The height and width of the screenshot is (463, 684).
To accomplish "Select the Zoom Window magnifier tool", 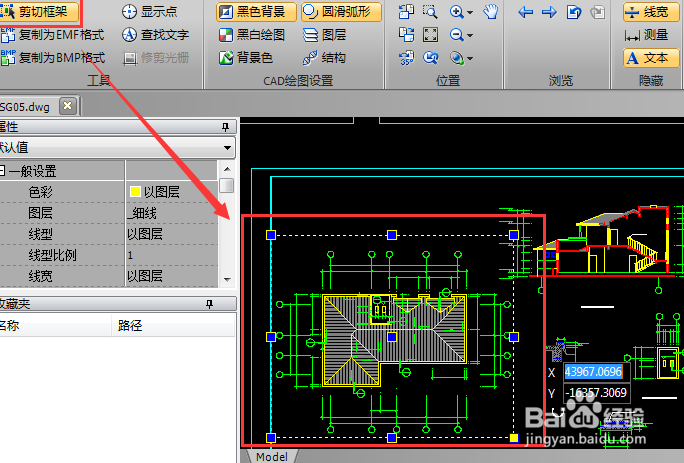I will pyautogui.click(x=430, y=12).
